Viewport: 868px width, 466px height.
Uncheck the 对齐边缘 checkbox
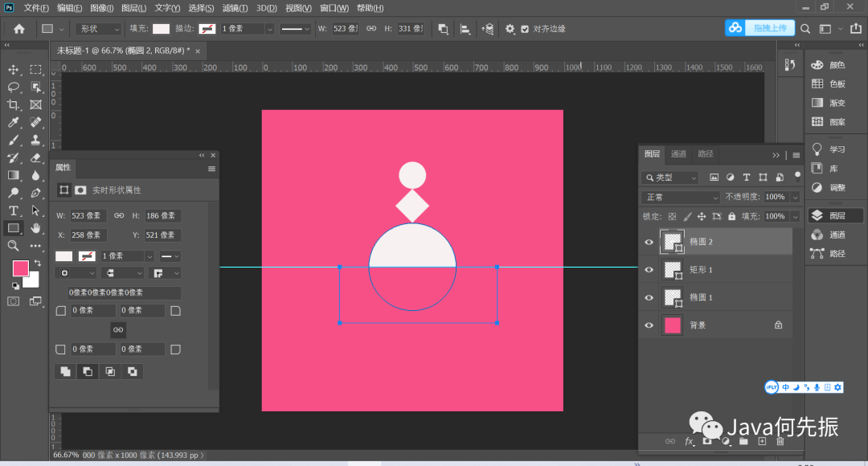pyautogui.click(x=525, y=29)
